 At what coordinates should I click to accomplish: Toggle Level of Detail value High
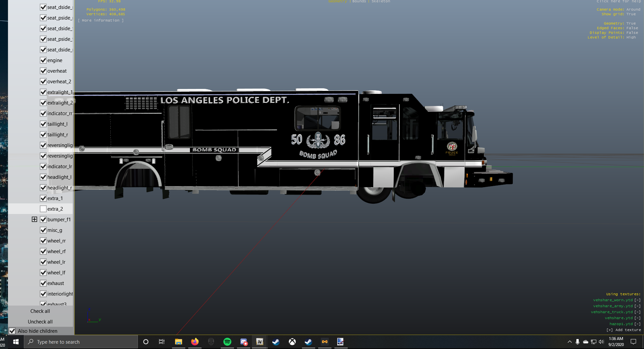pos(631,37)
